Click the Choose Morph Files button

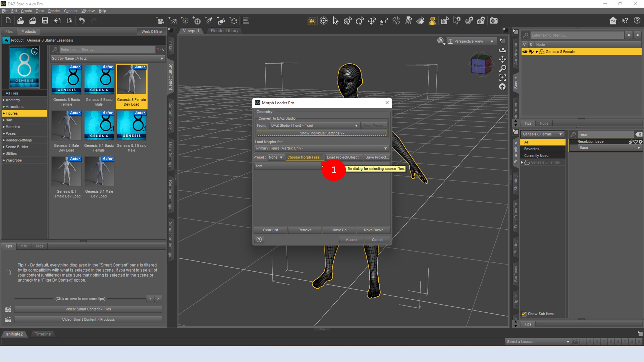304,157
